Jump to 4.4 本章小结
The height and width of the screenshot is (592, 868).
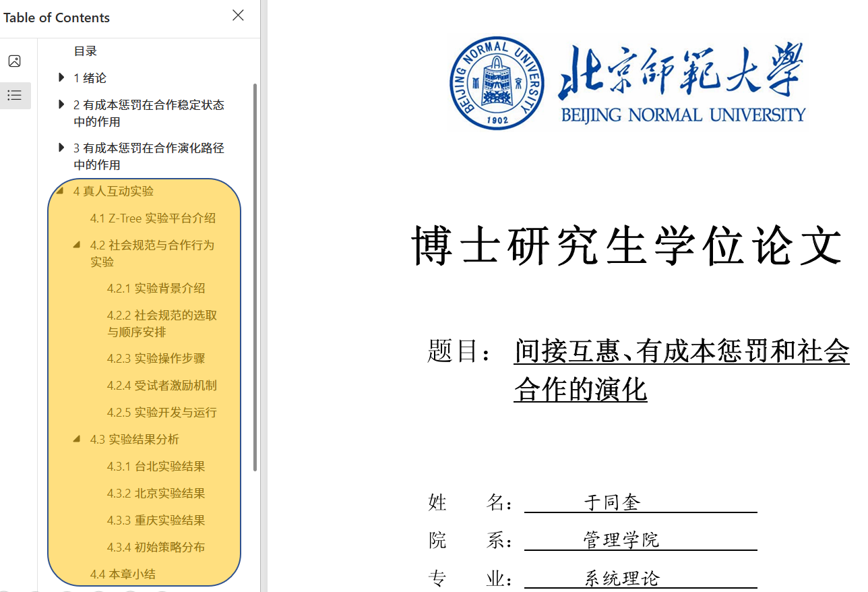coord(123,574)
